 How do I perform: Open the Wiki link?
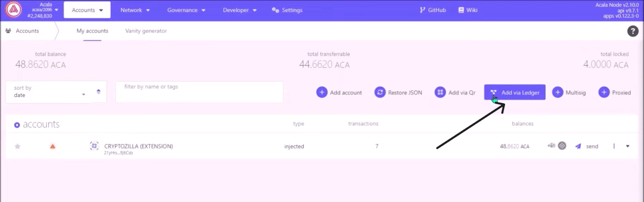coord(468,10)
